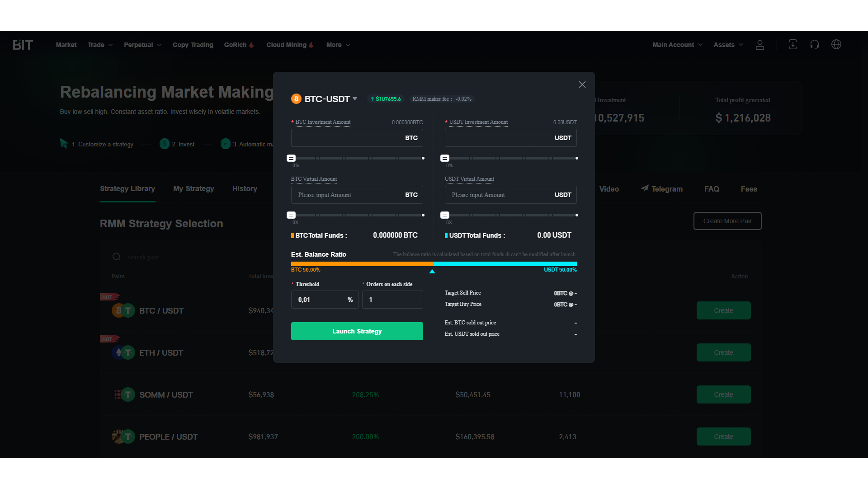
Task: Open the Fees link
Action: pyautogui.click(x=749, y=189)
